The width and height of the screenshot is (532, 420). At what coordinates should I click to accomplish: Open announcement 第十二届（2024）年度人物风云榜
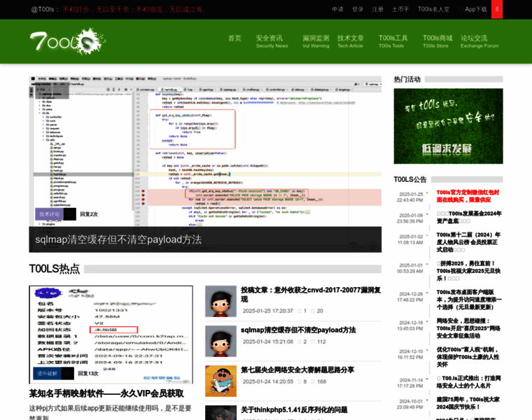coord(468,242)
